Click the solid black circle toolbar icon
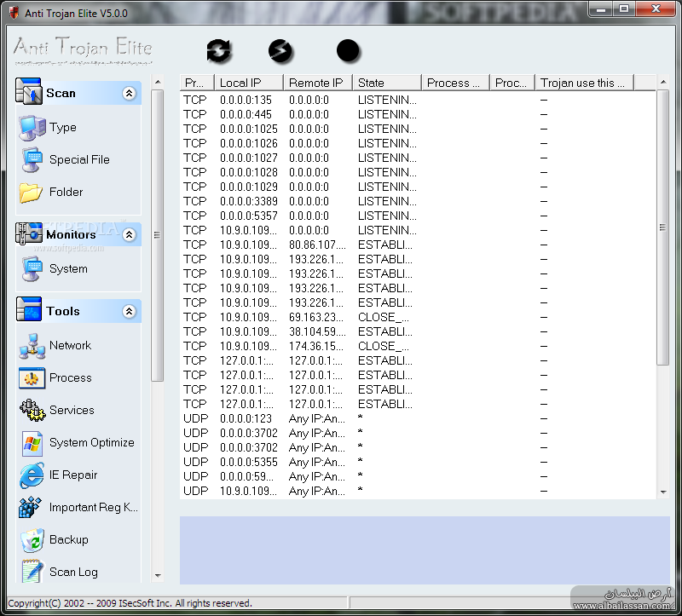This screenshot has width=682, height=616. 348,51
